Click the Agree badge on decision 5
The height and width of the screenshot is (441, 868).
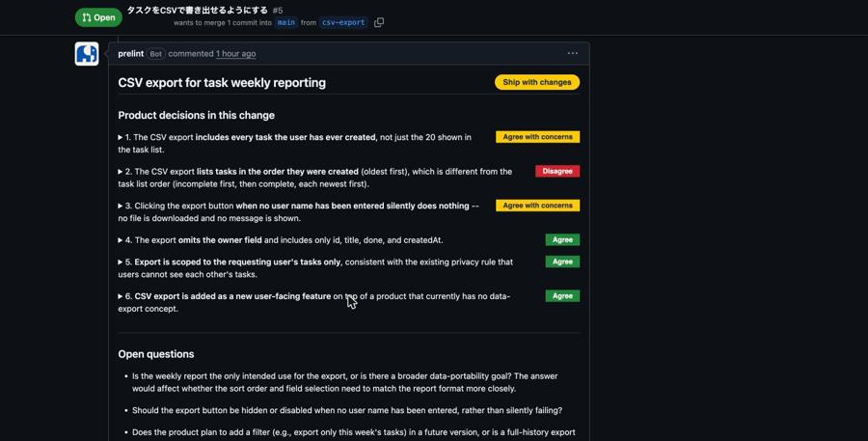[562, 262]
